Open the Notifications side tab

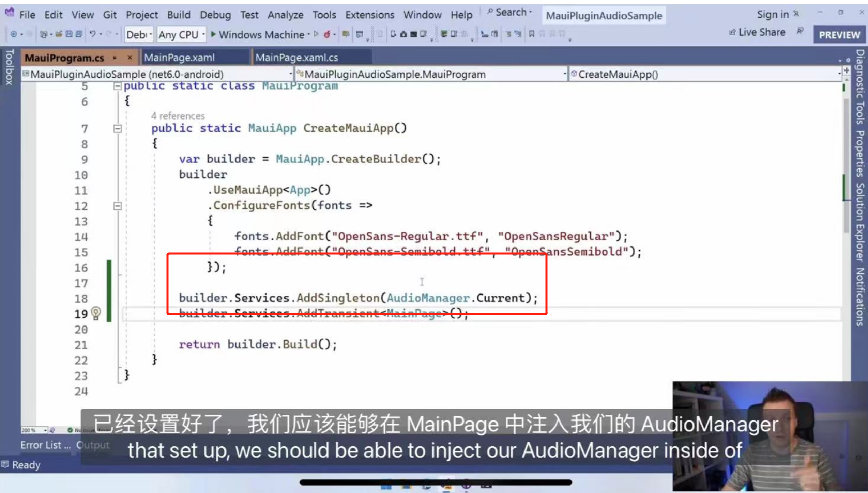click(x=860, y=297)
